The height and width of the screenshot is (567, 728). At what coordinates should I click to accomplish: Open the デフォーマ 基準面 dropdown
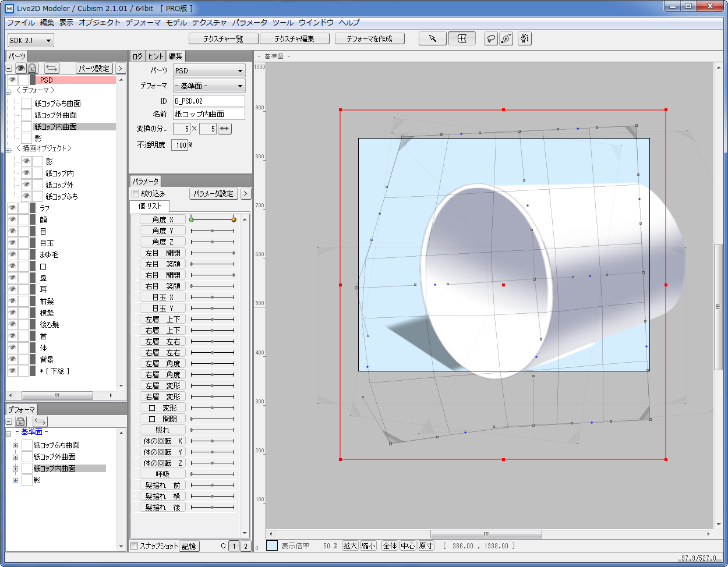coord(209,86)
